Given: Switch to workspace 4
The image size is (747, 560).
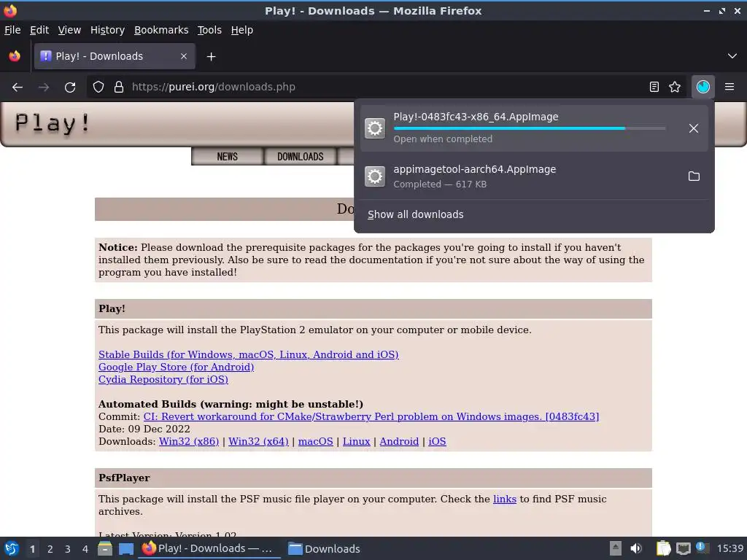Looking at the screenshot, I should (x=85, y=549).
